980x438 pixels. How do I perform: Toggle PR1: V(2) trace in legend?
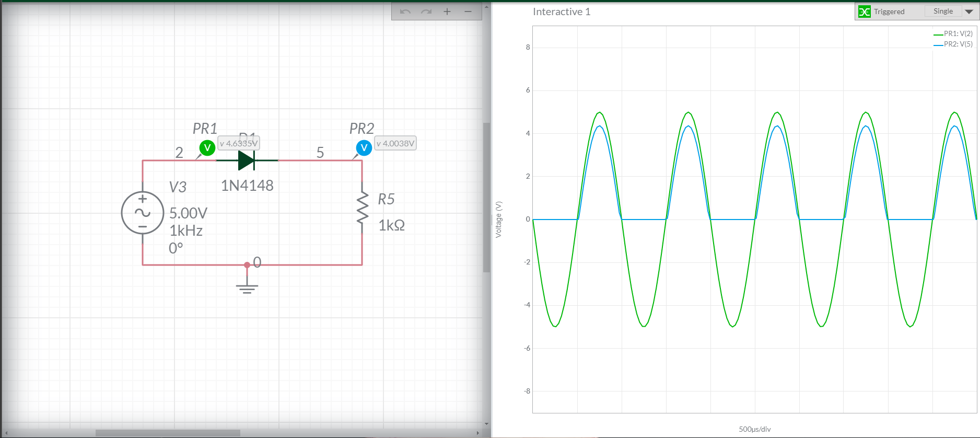pyautogui.click(x=953, y=33)
